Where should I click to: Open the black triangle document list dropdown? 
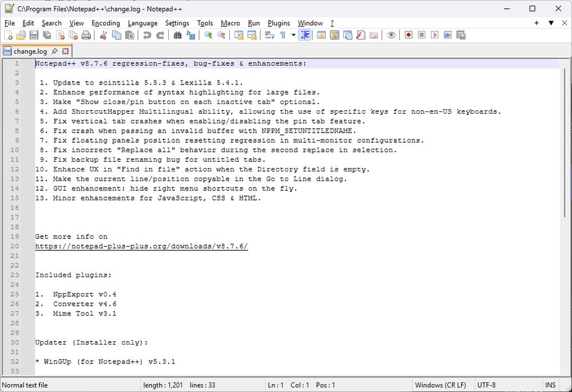[x=551, y=23]
